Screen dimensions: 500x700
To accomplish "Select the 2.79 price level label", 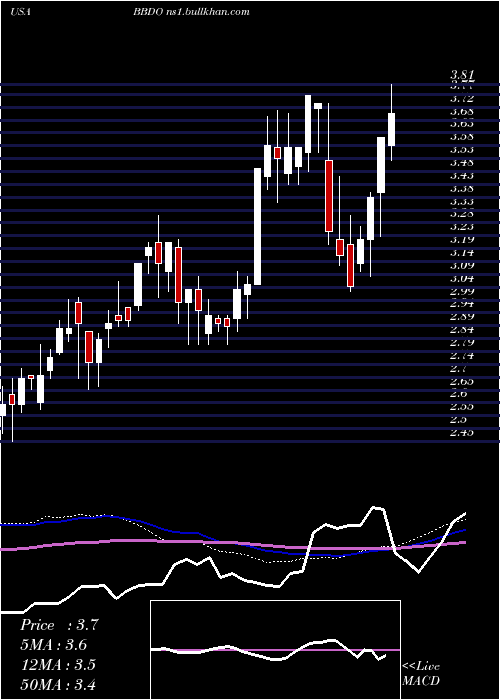I will pyautogui.click(x=462, y=343).
